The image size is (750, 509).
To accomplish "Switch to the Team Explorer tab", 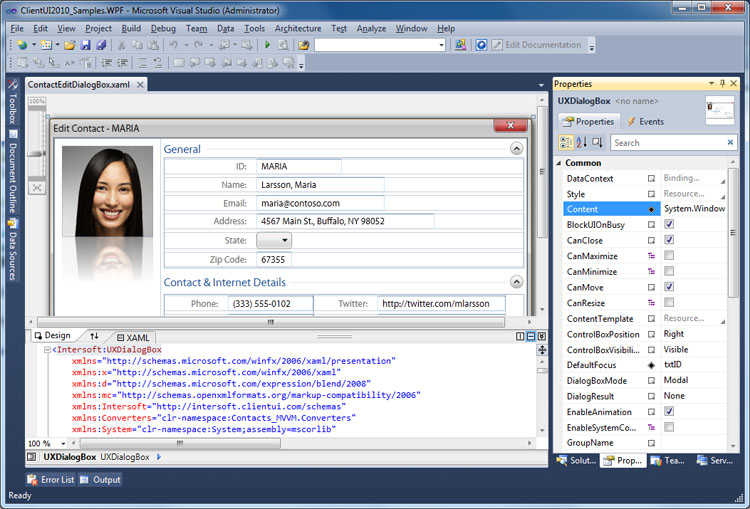I will click(668, 461).
